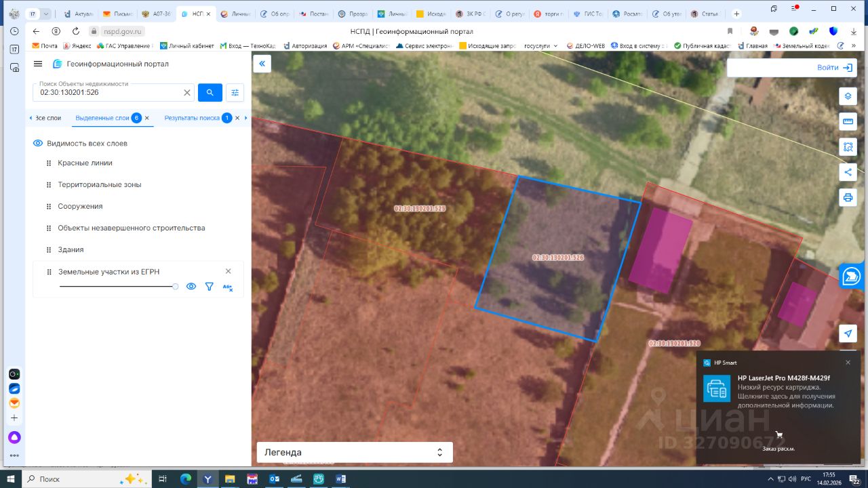Bookmark the current page
This screenshot has width=868, height=488.
pos(730,31)
